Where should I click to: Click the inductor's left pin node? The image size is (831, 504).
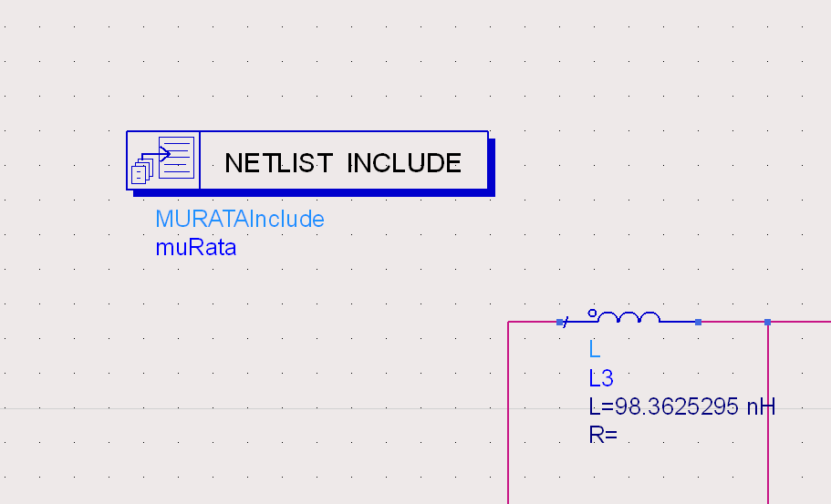(x=560, y=322)
